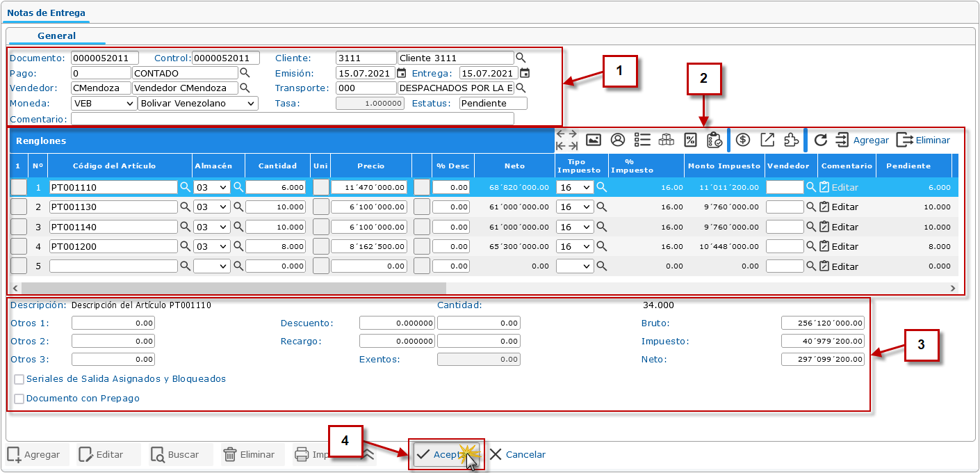Click the refresh arrow icon in Renglones toolbar

pos(820,140)
